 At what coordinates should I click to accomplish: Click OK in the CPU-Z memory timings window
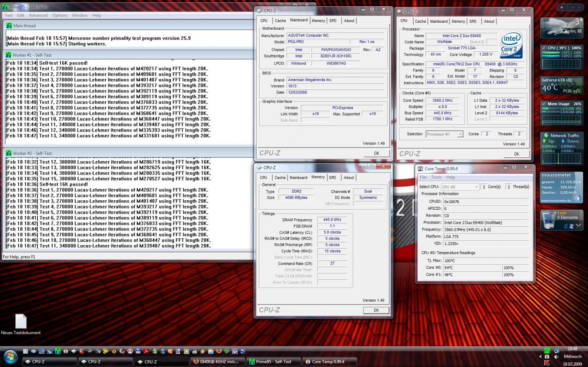tap(376, 310)
